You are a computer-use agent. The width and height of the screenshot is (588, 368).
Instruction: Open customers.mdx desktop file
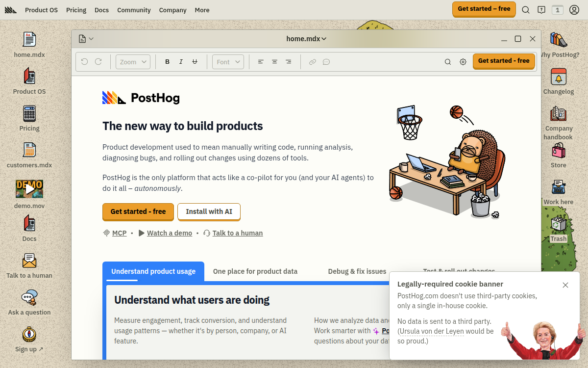[x=29, y=155]
